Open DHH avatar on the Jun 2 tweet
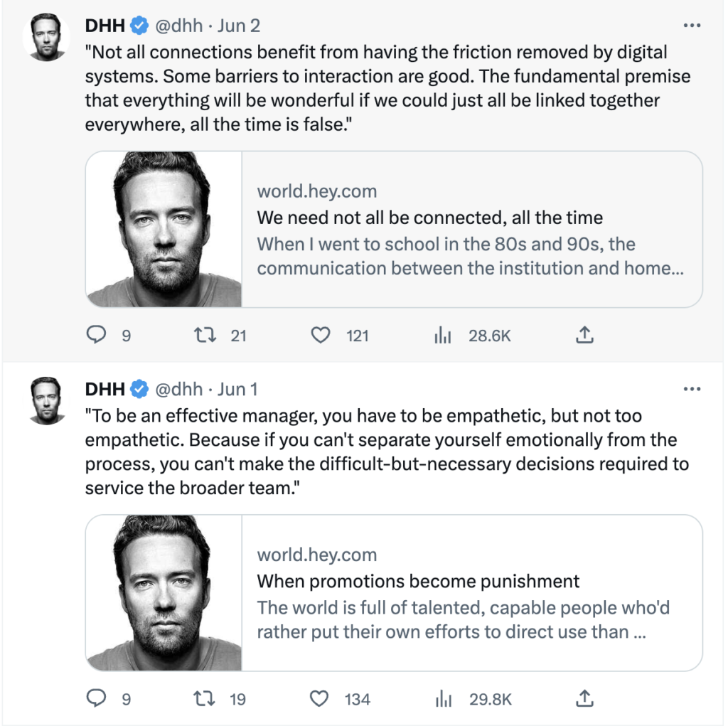 (46, 37)
